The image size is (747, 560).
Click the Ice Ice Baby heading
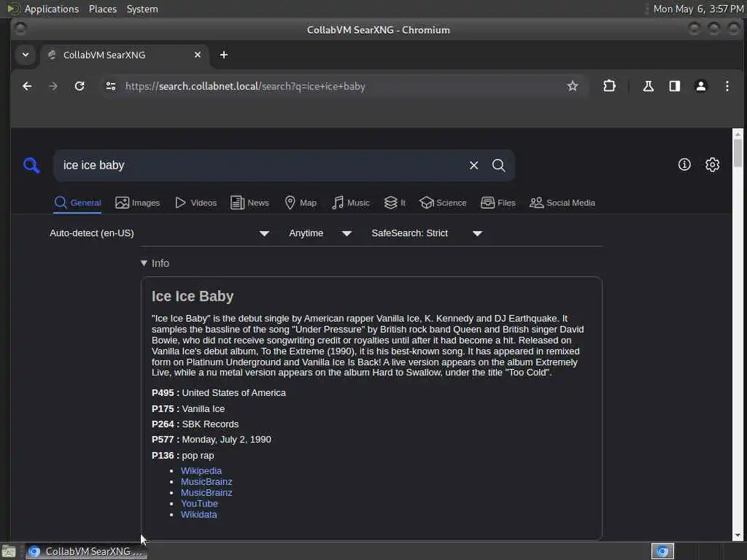(x=193, y=296)
